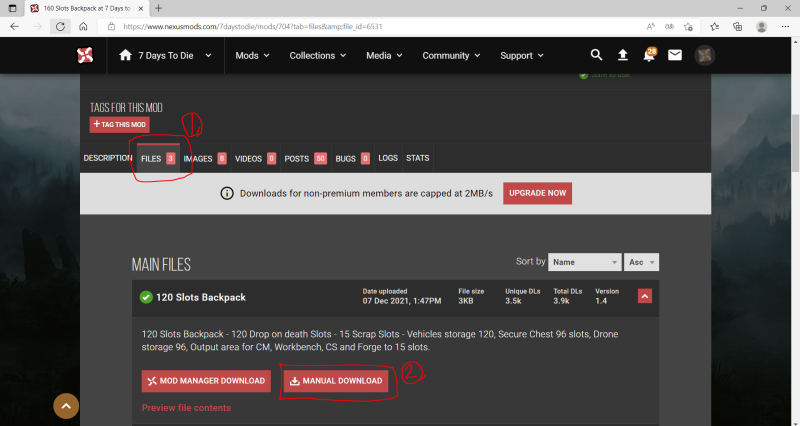Reload the page with refresh icon
Screen dimensions: 800x426
(x=60, y=27)
